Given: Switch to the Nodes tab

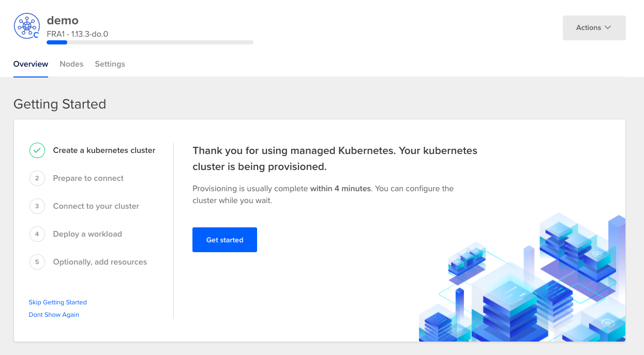Looking at the screenshot, I should pos(71,64).
